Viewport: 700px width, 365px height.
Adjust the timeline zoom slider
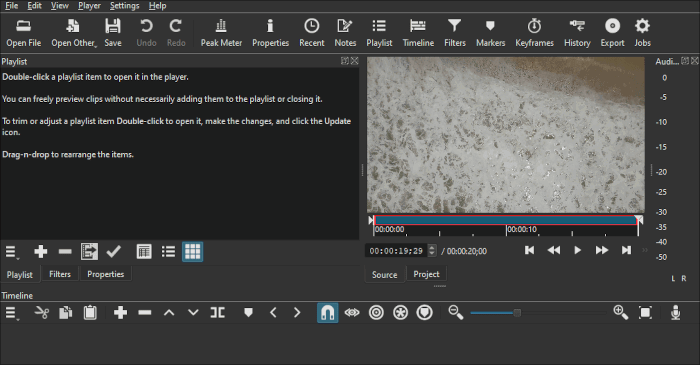pyautogui.click(x=517, y=313)
